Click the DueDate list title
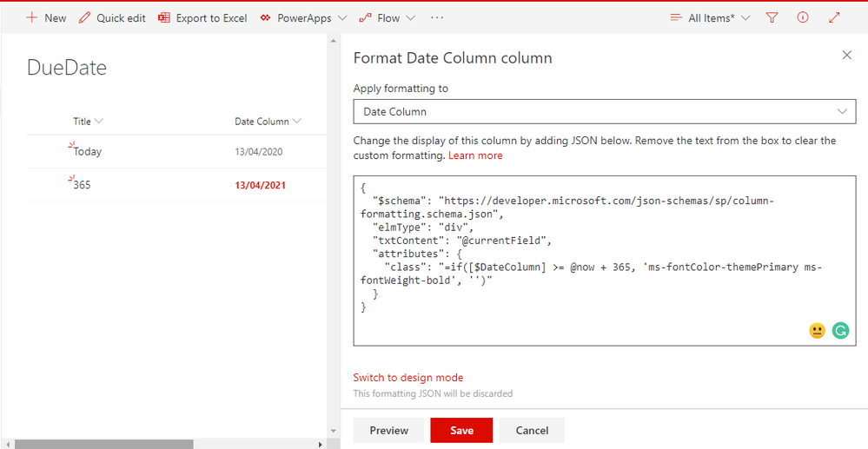The height and width of the screenshot is (449, 868). tap(66, 68)
